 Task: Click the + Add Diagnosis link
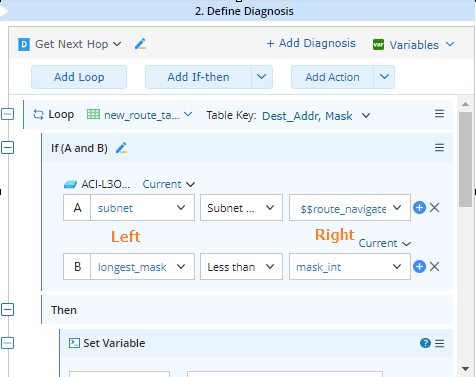click(311, 43)
